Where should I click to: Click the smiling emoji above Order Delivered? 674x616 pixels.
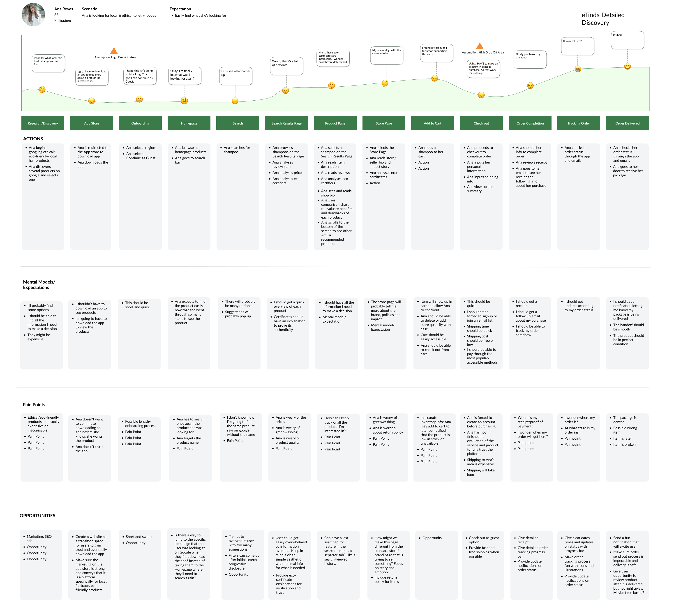tap(628, 66)
